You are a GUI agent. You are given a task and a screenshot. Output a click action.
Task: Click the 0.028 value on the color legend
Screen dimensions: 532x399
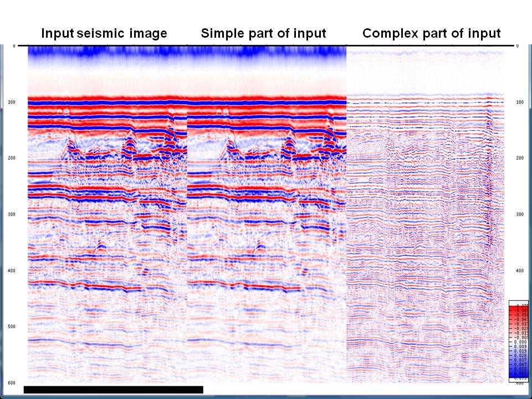[520, 355]
